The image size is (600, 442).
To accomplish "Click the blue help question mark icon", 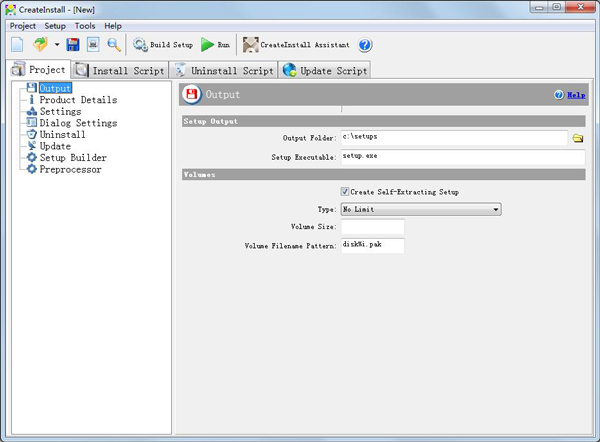I will tap(365, 45).
